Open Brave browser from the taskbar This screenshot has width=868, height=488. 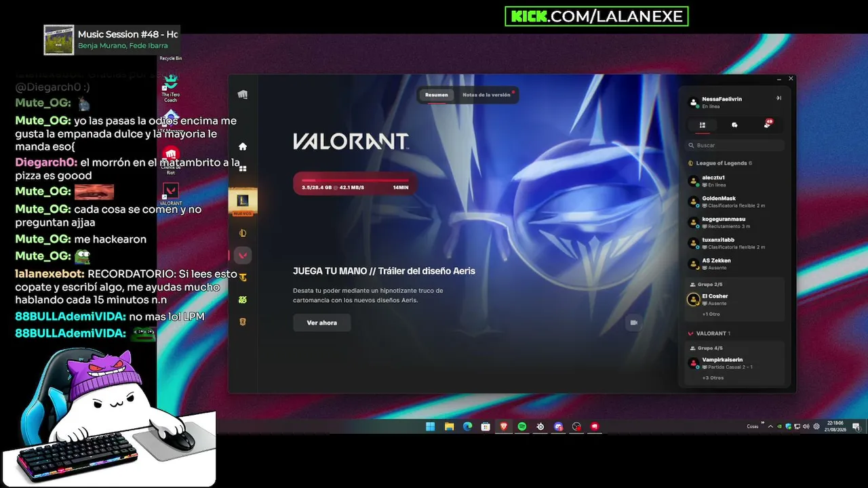point(504,426)
